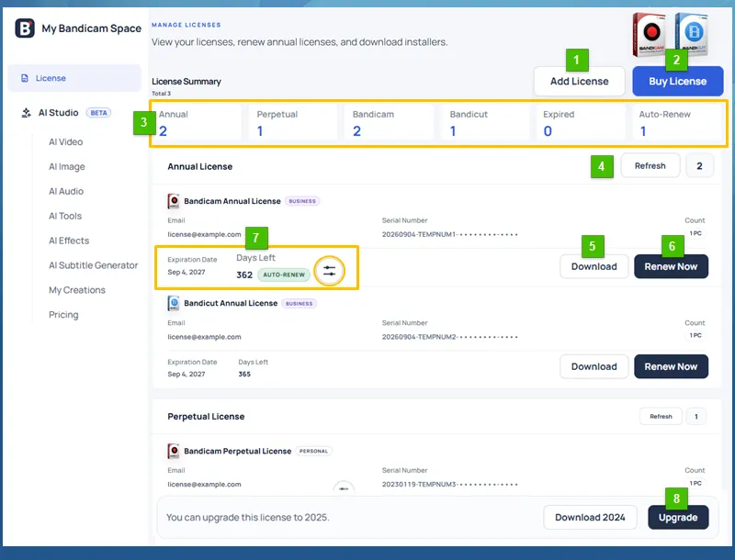Open the License sidebar section
This screenshot has width=735, height=560.
click(74, 78)
